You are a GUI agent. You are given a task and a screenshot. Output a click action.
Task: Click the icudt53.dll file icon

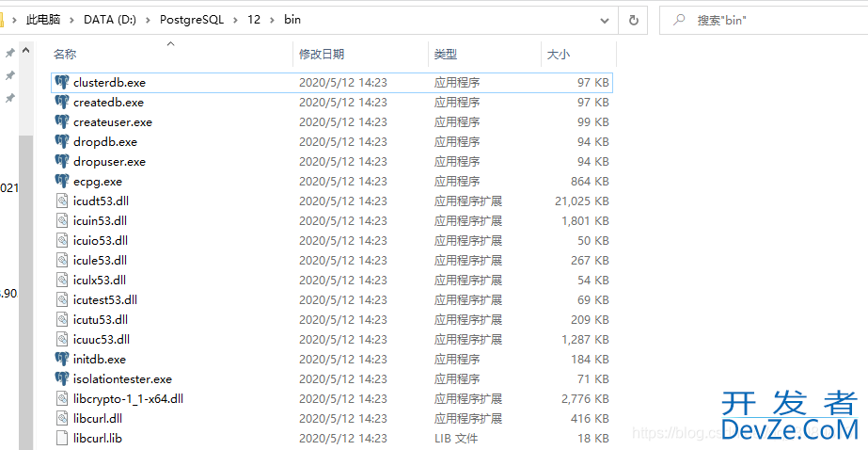(62, 201)
